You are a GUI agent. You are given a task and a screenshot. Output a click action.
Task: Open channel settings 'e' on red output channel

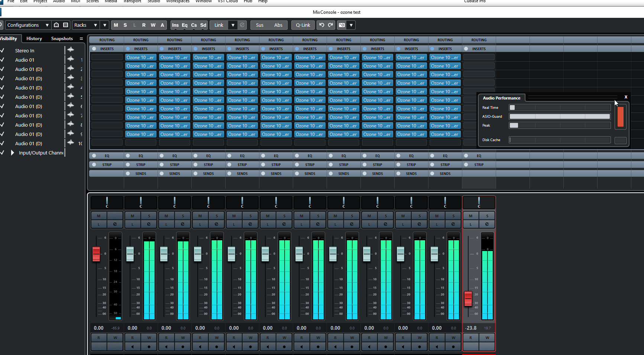(487, 224)
